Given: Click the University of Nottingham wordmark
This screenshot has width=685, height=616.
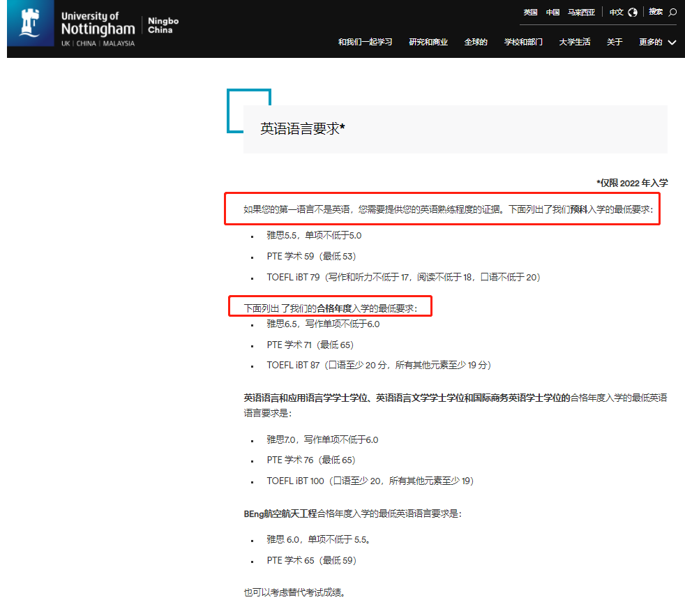Looking at the screenshot, I should point(98,23).
